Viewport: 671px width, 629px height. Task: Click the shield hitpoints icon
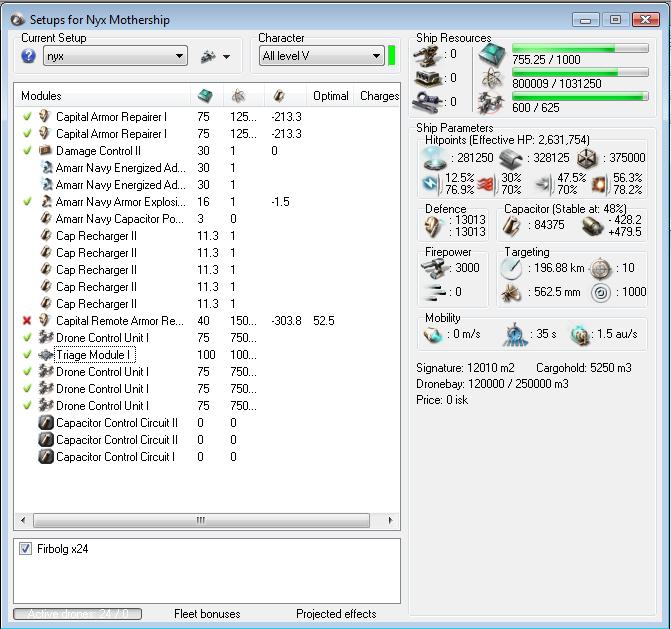[434, 158]
